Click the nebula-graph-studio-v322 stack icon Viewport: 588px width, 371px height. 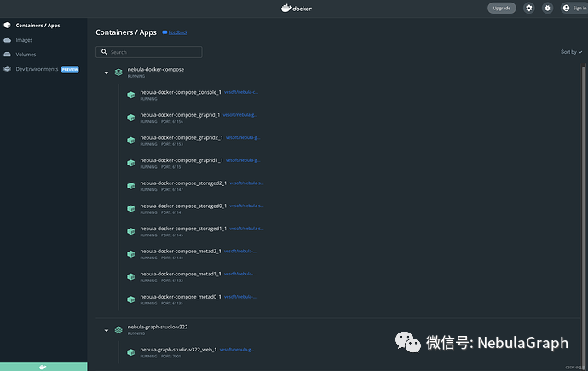(118, 330)
